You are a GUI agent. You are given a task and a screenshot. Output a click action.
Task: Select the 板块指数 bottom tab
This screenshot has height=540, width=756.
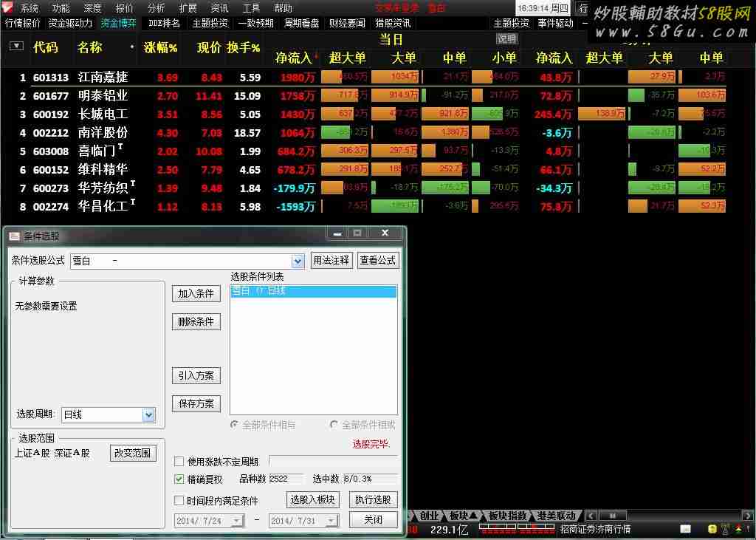pyautogui.click(x=508, y=516)
